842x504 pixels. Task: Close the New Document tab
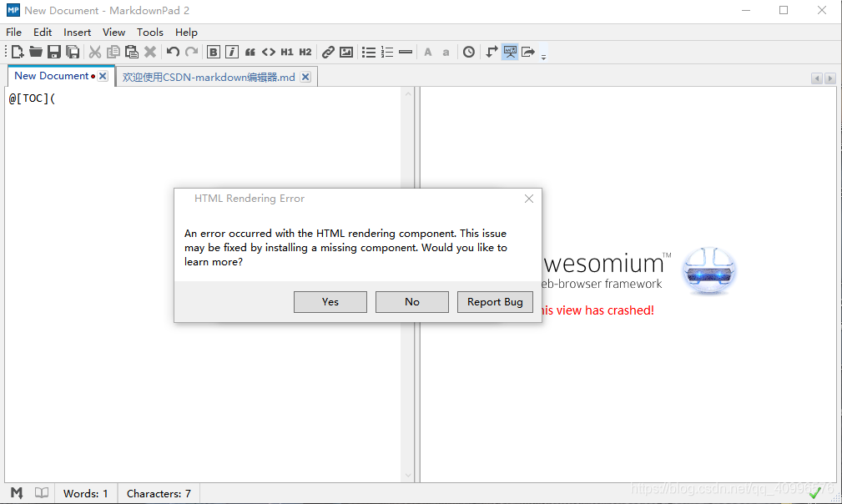[x=103, y=76]
